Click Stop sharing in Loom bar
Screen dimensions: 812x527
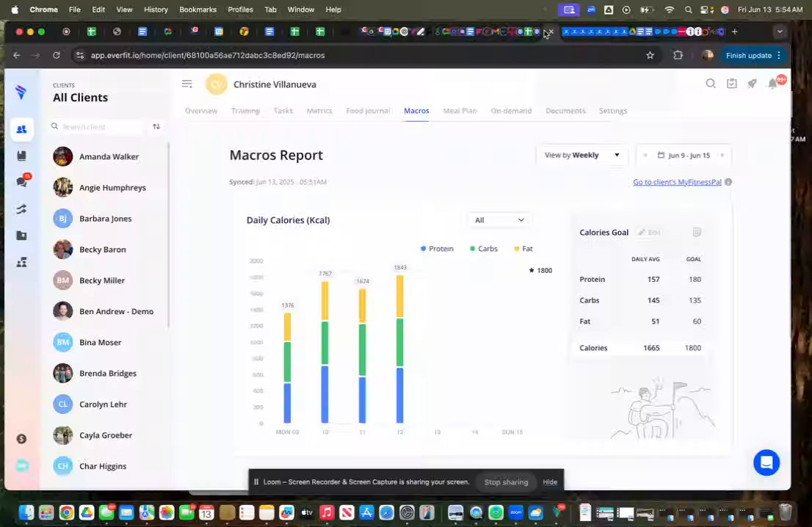(506, 482)
